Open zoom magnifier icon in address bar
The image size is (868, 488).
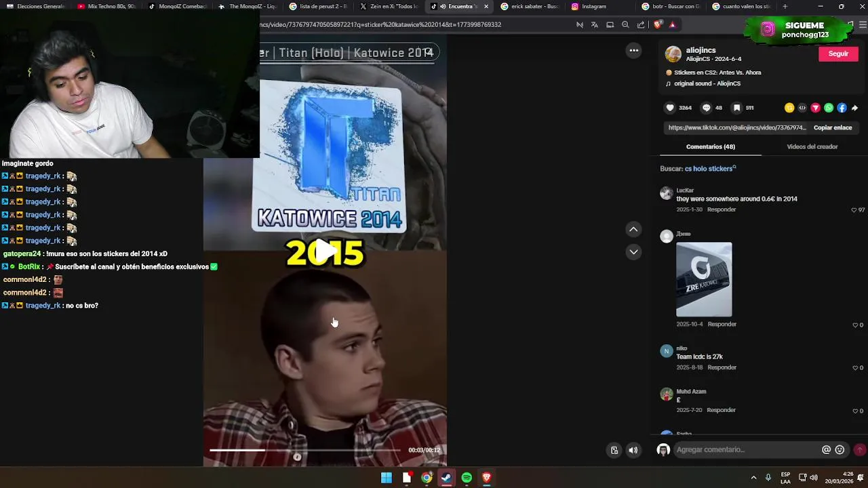625,24
